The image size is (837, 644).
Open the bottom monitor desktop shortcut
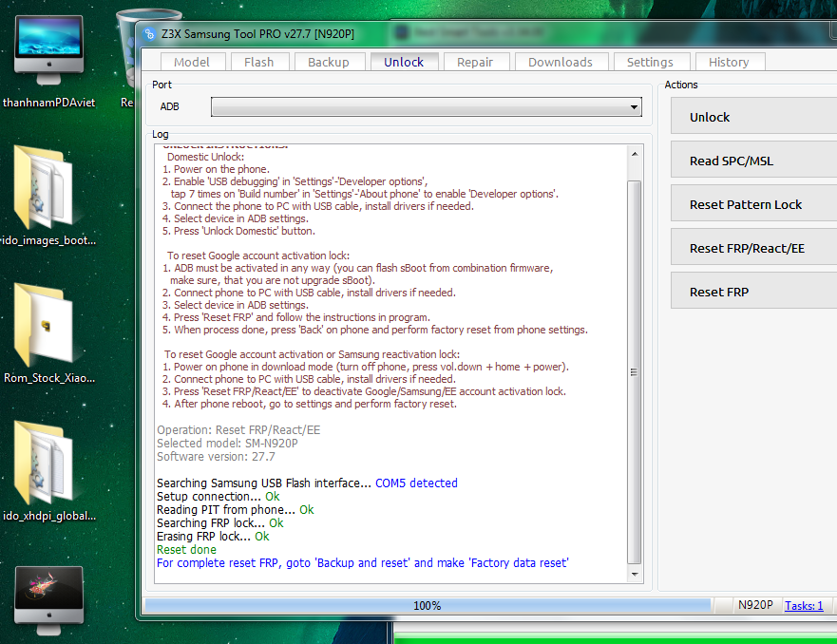click(48, 600)
